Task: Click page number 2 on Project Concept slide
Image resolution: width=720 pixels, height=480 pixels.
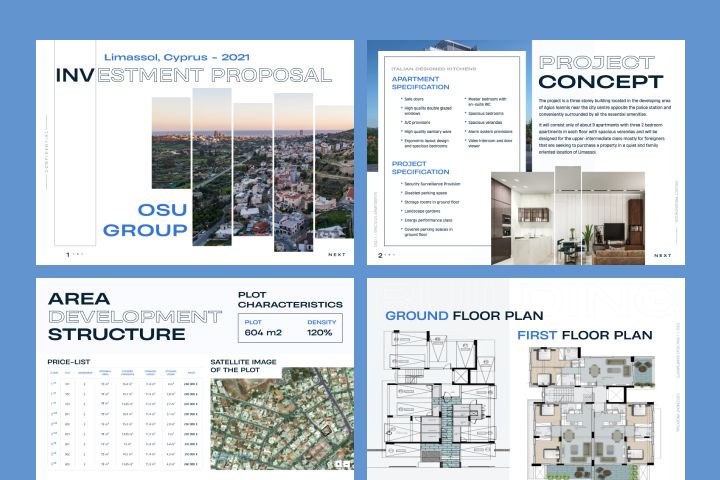Action: click(x=380, y=255)
